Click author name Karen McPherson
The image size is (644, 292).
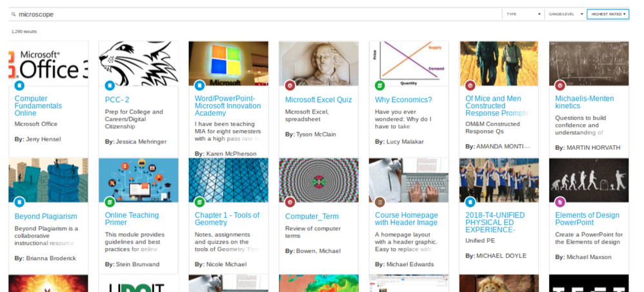click(231, 154)
